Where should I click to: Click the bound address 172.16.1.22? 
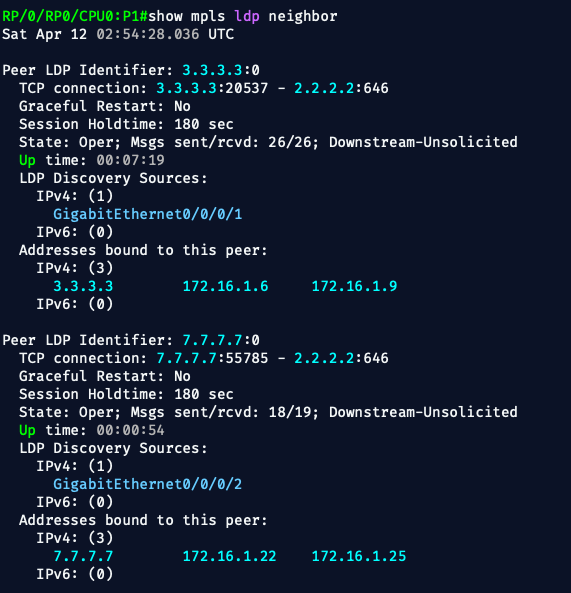pos(230,556)
